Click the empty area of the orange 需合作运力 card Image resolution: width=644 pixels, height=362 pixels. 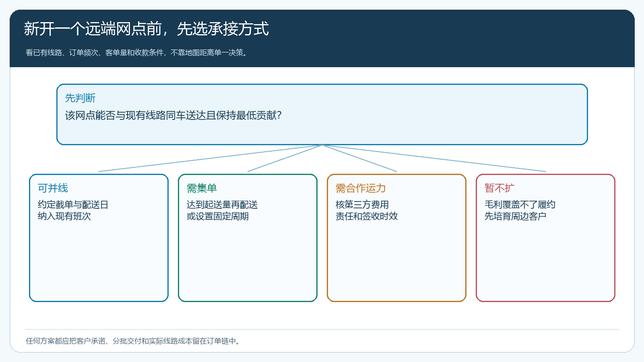coord(396,261)
